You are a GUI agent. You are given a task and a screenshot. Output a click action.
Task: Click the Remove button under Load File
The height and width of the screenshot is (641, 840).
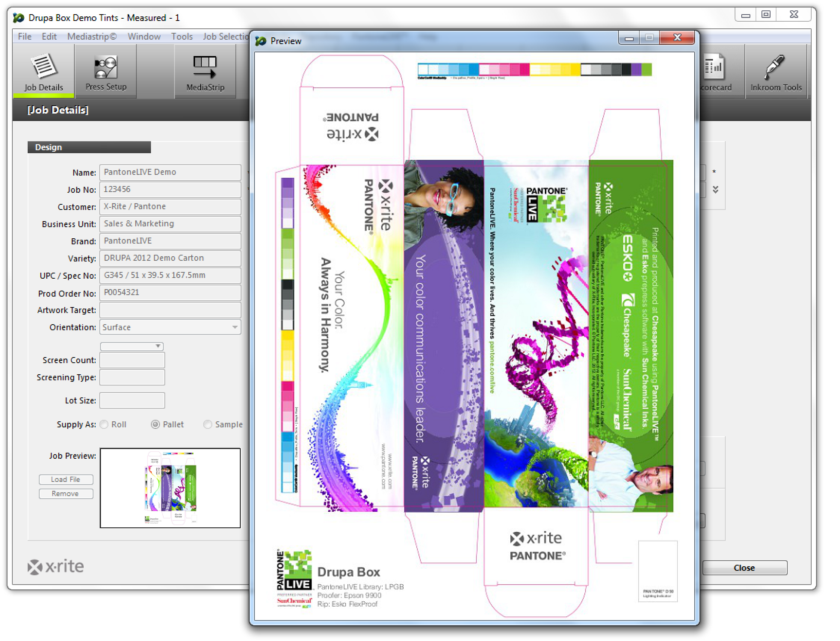point(66,493)
